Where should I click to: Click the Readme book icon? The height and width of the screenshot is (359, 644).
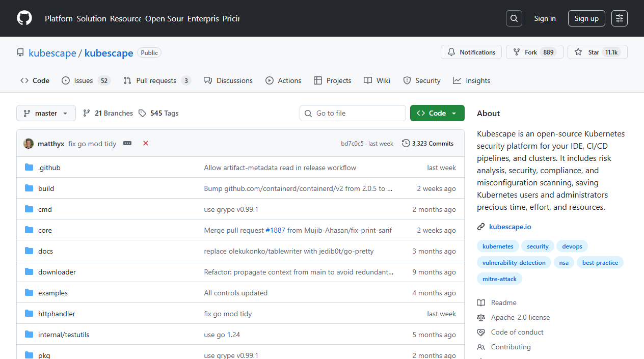pos(481,302)
